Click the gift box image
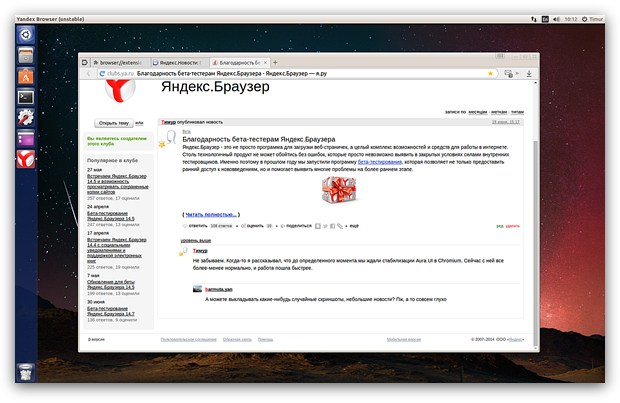Viewport: 620px width, 403px height. pos(339,190)
